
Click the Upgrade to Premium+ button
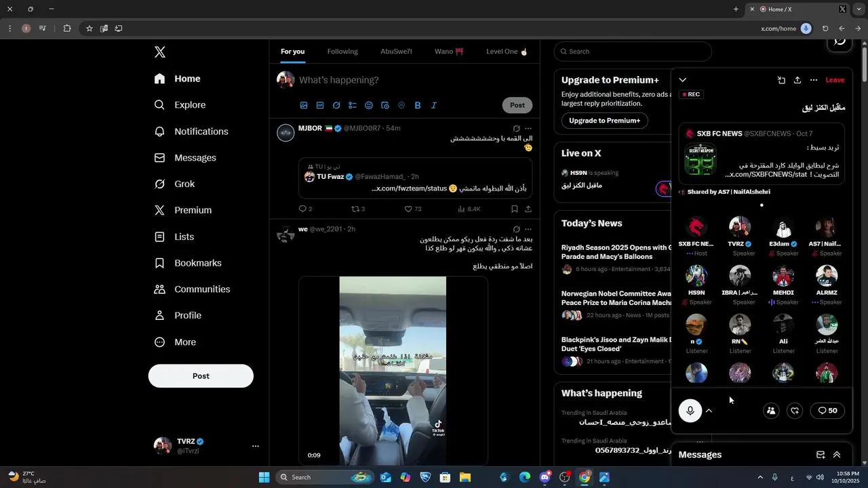605,121
